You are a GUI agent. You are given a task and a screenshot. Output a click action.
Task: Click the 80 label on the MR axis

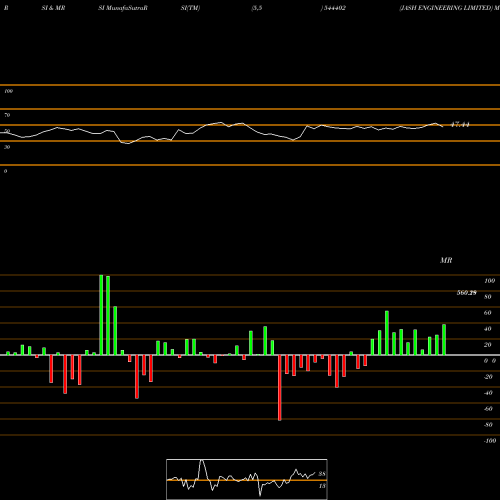[x=488, y=297]
